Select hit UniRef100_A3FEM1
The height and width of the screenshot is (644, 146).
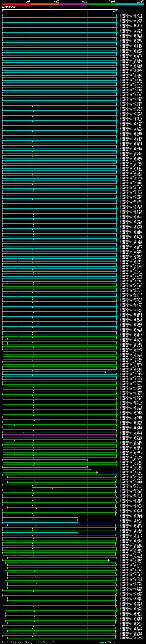(131, 467)
